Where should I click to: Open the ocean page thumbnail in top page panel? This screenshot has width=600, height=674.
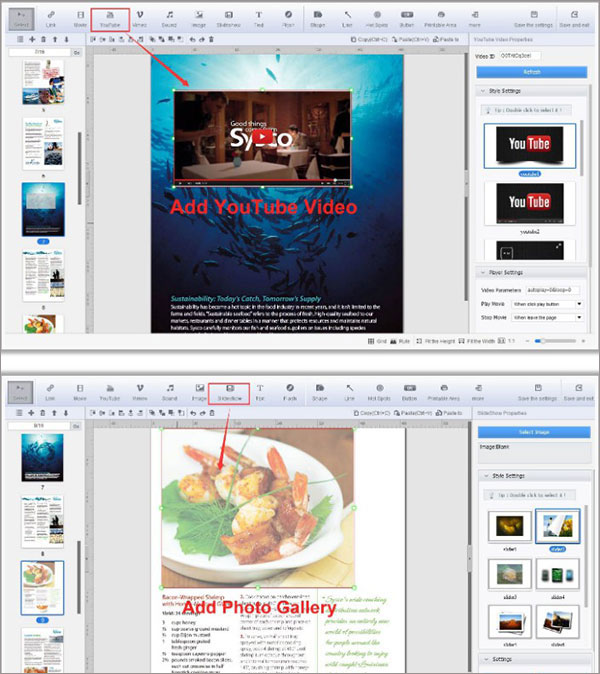[43, 209]
